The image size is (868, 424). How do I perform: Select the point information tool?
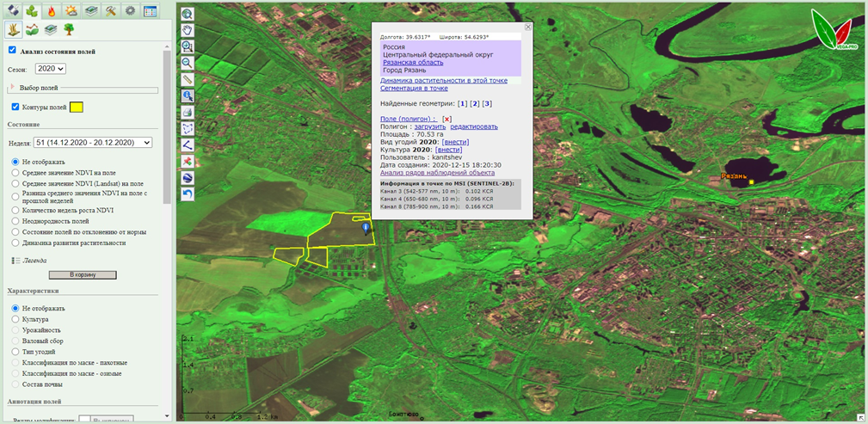tap(188, 95)
